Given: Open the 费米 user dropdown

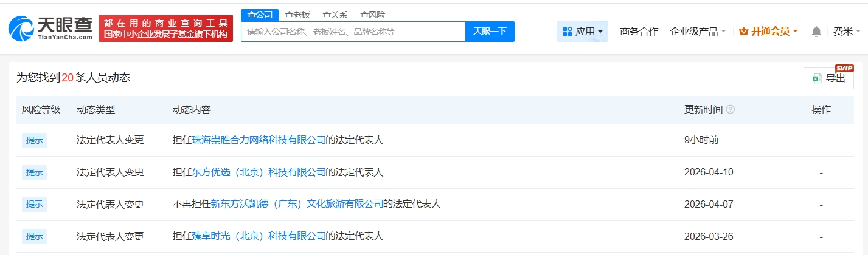Looking at the screenshot, I should point(846,32).
